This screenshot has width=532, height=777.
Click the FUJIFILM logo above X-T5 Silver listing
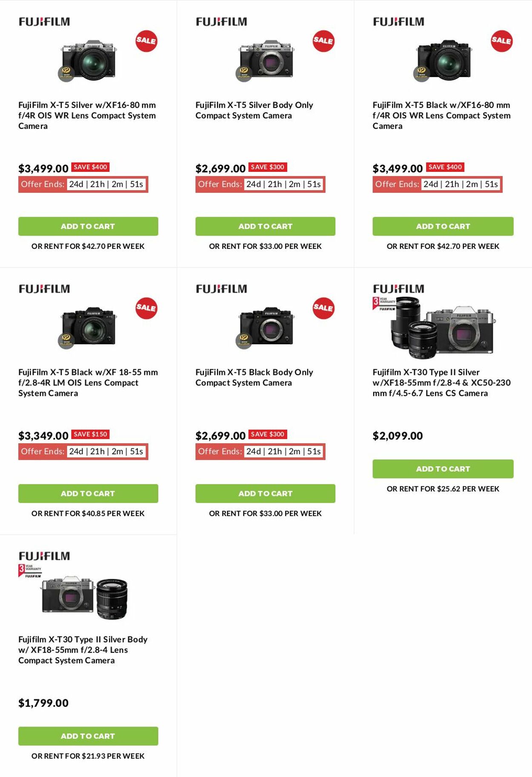[x=44, y=20]
